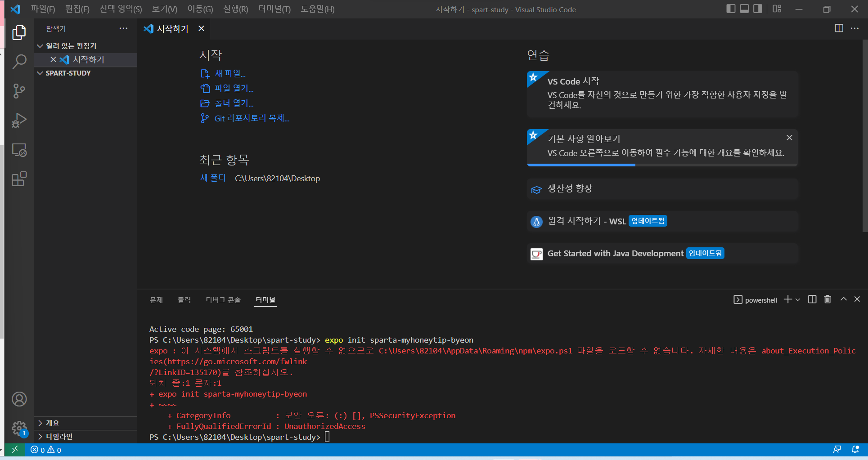This screenshot has height=460, width=868.
Task: Open the Manage gear settings icon
Action: pyautogui.click(x=19, y=429)
